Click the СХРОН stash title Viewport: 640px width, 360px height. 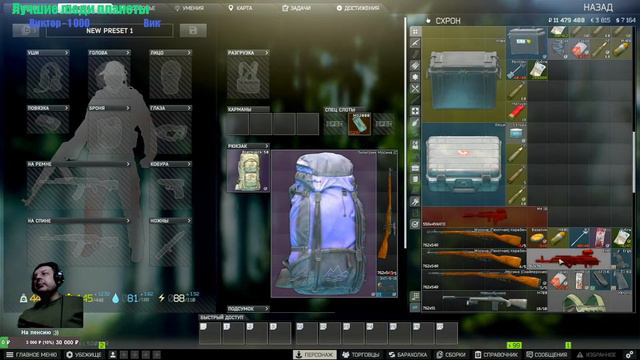(x=448, y=21)
